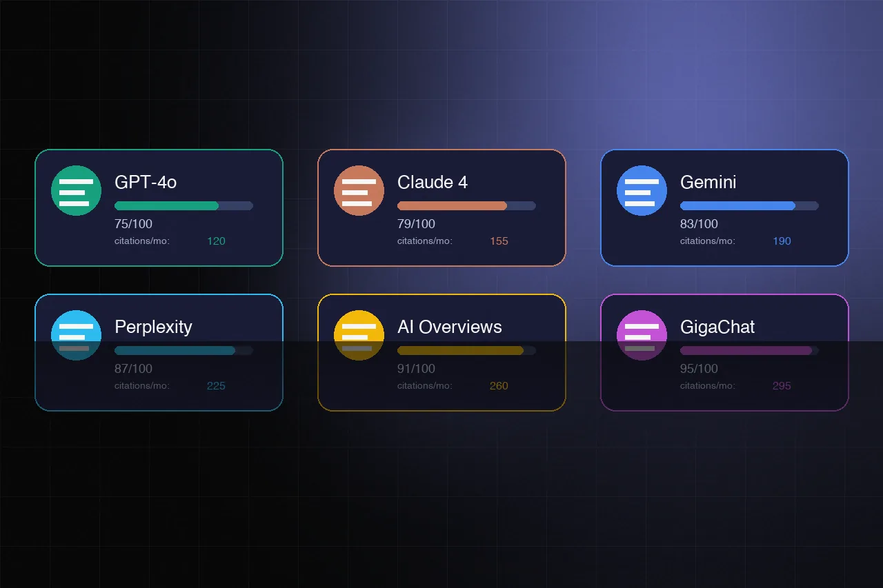Click the orange Claude 4 circle icon

[359, 190]
